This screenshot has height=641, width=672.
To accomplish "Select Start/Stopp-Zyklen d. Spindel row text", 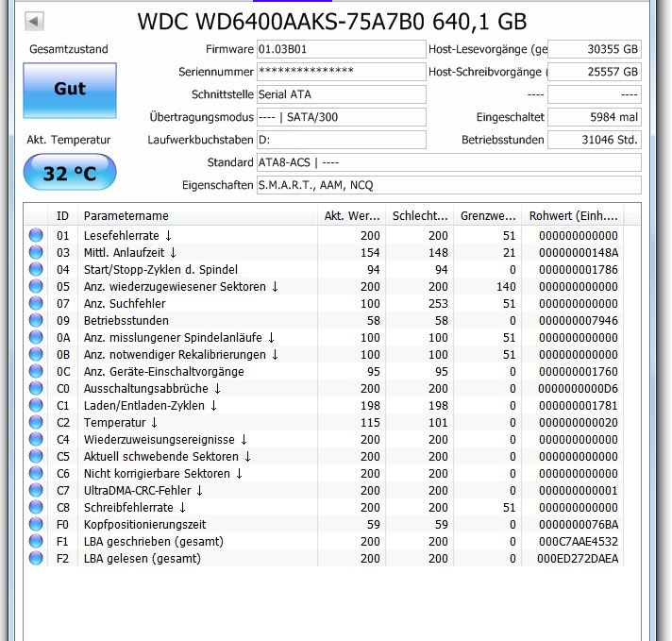I will [160, 270].
